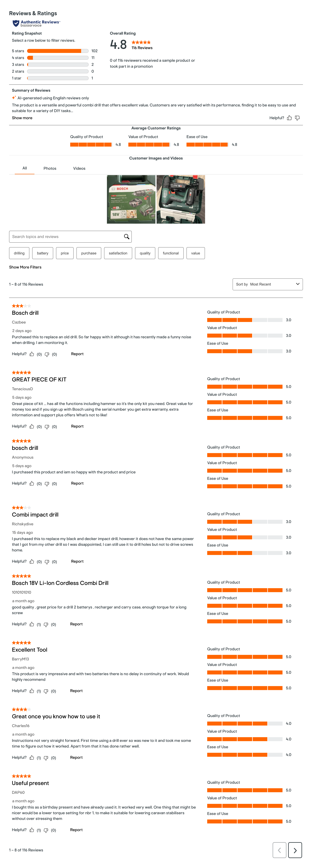Click the next page chevron at bottom right
312x868 pixels.
click(x=295, y=850)
